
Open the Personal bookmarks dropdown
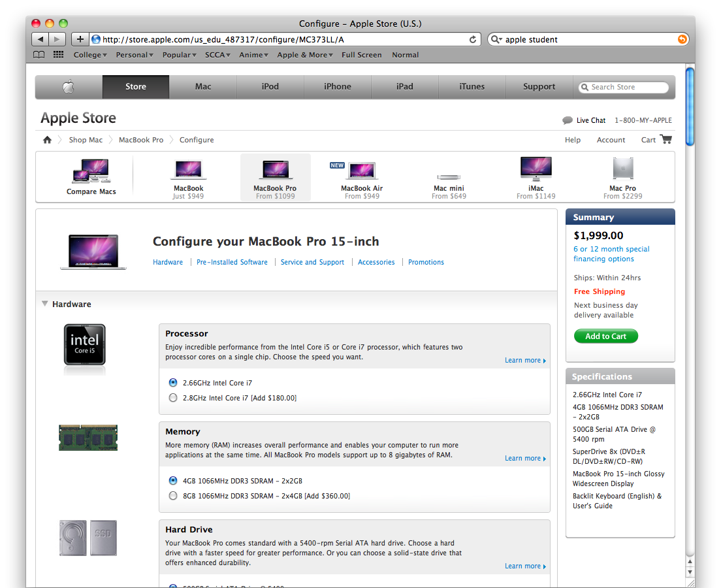(x=135, y=55)
